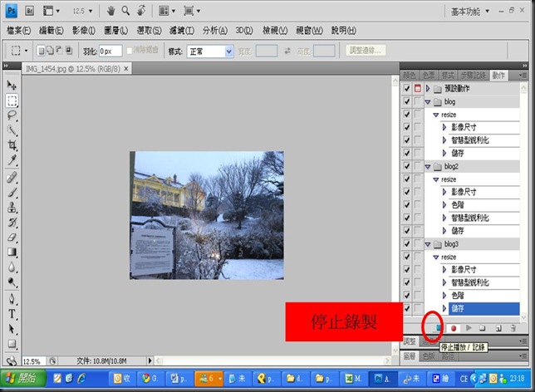Image resolution: width=535 pixels, height=392 pixels.
Task: Select the Eyedropper tool
Action: point(12,160)
